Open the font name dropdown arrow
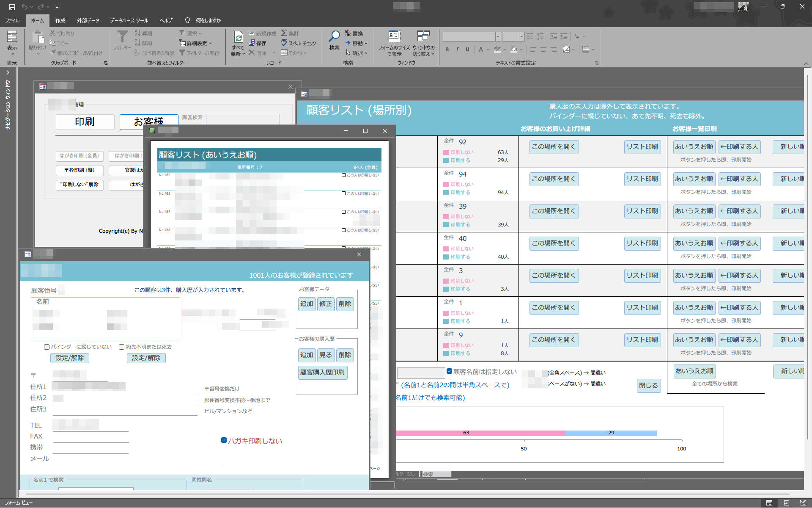Viewport: 812px width, 508px height. coord(498,37)
